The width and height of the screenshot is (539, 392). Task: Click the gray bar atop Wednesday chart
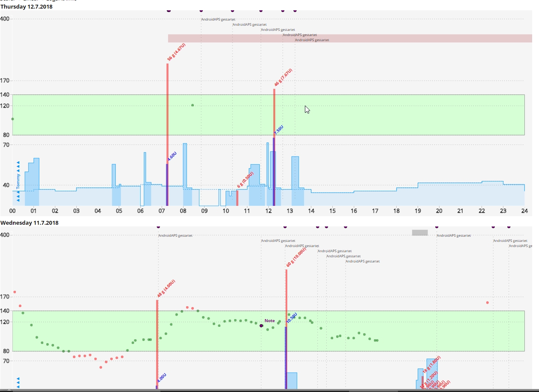[x=420, y=232]
